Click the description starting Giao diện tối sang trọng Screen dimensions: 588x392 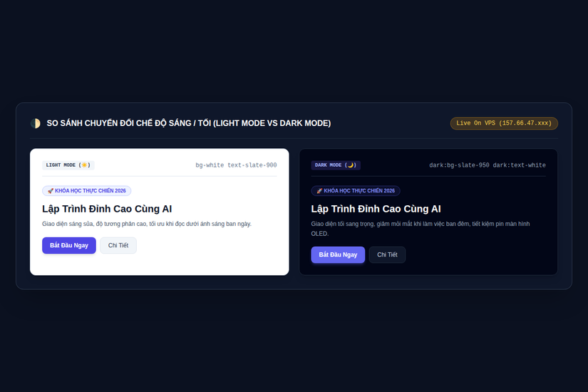tap(421, 229)
